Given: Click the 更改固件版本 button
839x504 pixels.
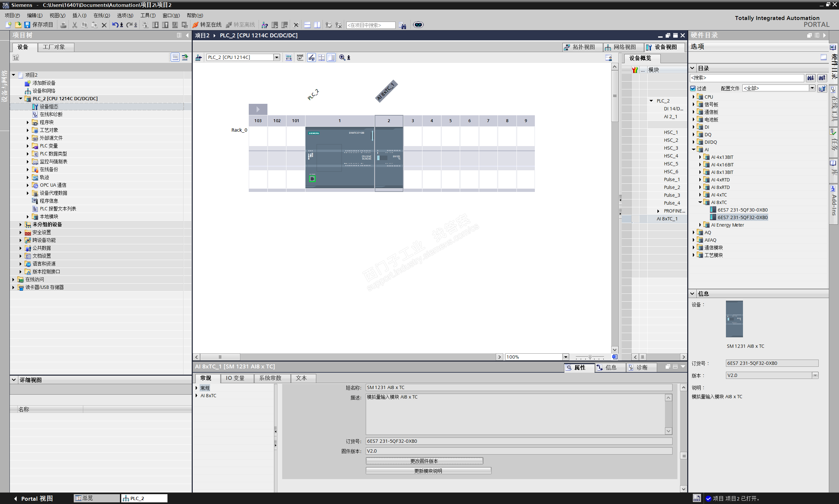Looking at the screenshot, I should [x=424, y=461].
